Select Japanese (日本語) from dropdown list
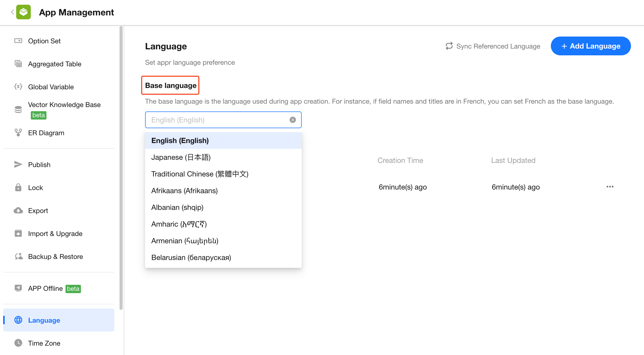The image size is (644, 355). (181, 157)
